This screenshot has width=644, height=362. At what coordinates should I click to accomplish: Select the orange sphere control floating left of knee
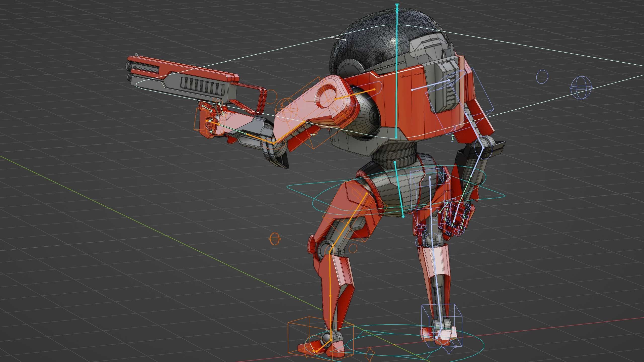coord(274,239)
